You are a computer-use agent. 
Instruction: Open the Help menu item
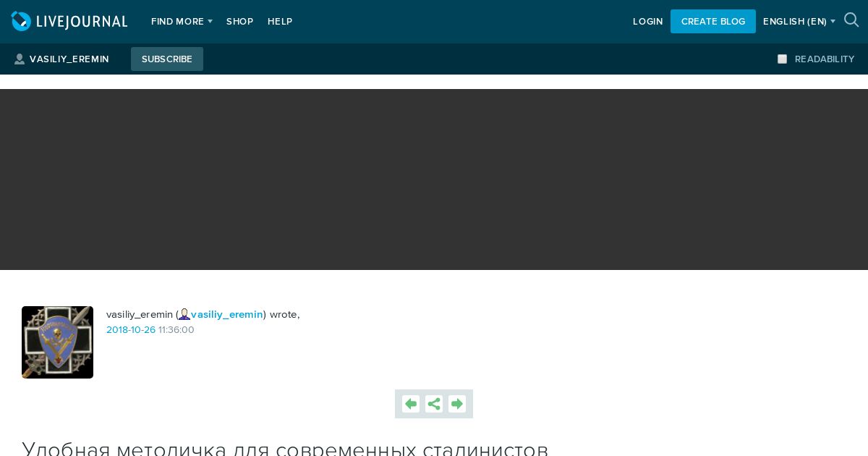(x=280, y=22)
